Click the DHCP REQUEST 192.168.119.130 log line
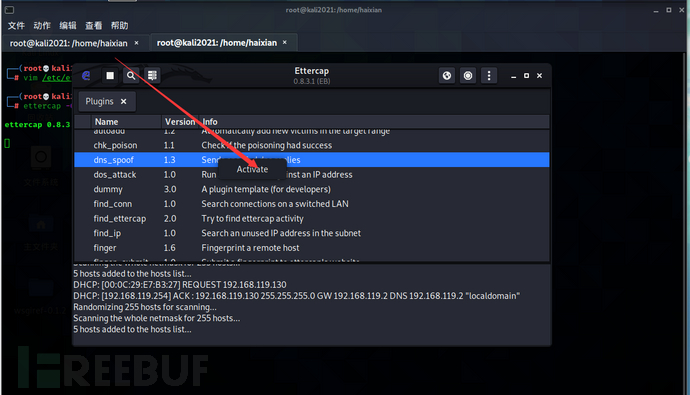The image size is (690, 395). (x=180, y=285)
